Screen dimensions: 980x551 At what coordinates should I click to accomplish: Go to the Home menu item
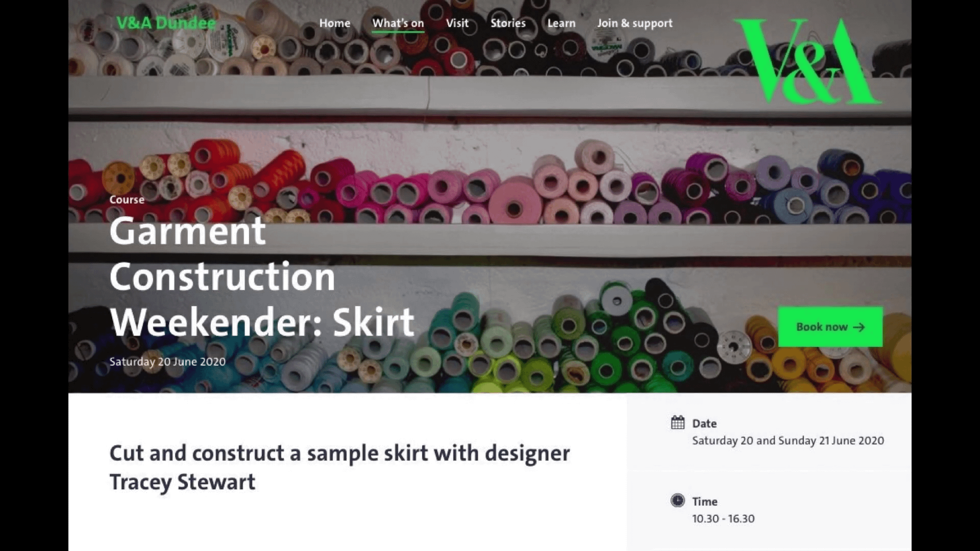coord(335,23)
